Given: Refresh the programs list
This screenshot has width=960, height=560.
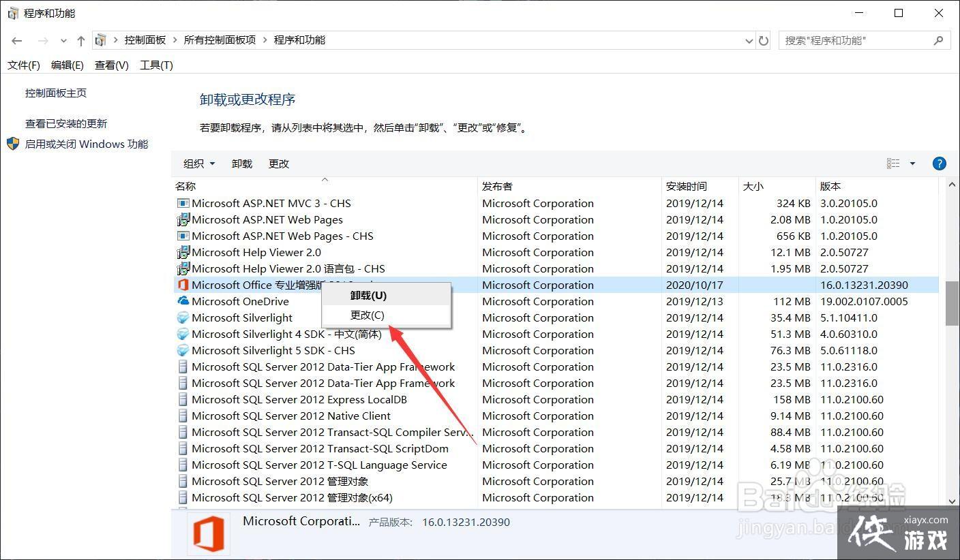Looking at the screenshot, I should [764, 41].
